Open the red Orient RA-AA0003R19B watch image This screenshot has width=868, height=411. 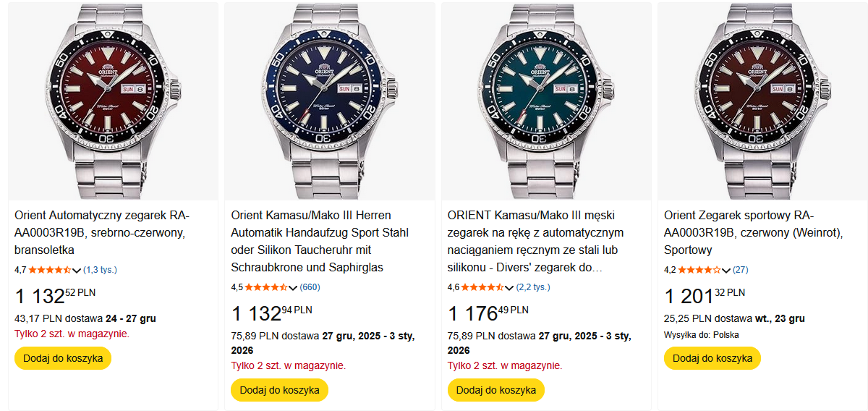113,101
